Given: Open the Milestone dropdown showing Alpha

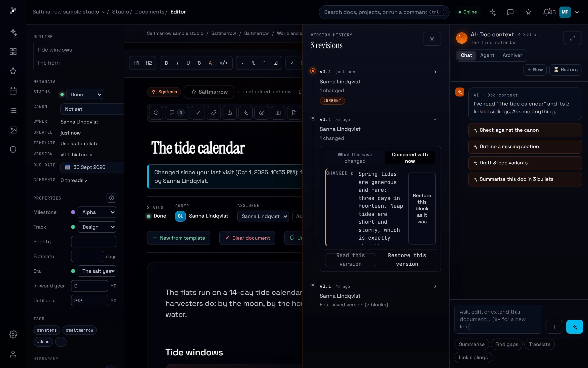Looking at the screenshot, I should coord(97,212).
